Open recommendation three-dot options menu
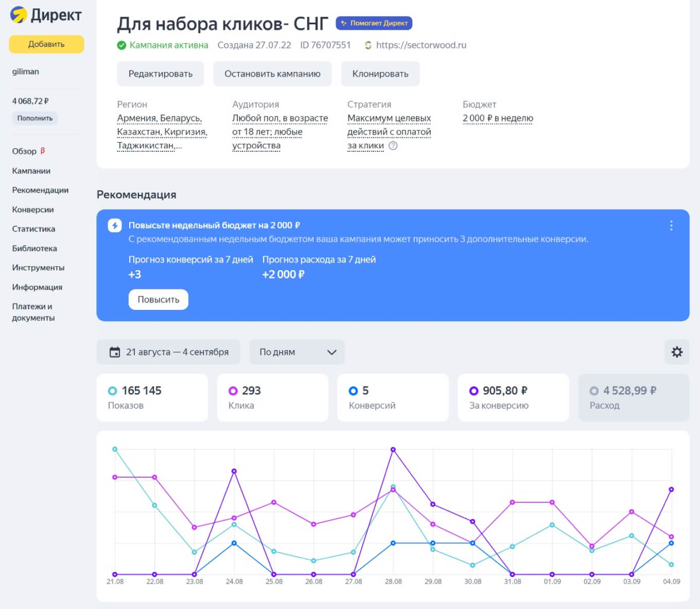 coord(671,225)
